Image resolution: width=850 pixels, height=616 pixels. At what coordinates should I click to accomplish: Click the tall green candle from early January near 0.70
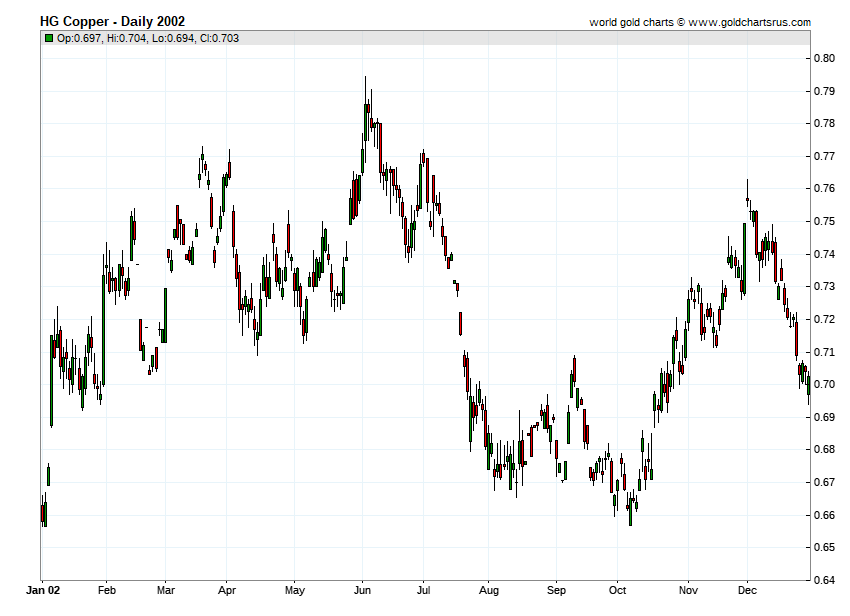[x=51, y=380]
